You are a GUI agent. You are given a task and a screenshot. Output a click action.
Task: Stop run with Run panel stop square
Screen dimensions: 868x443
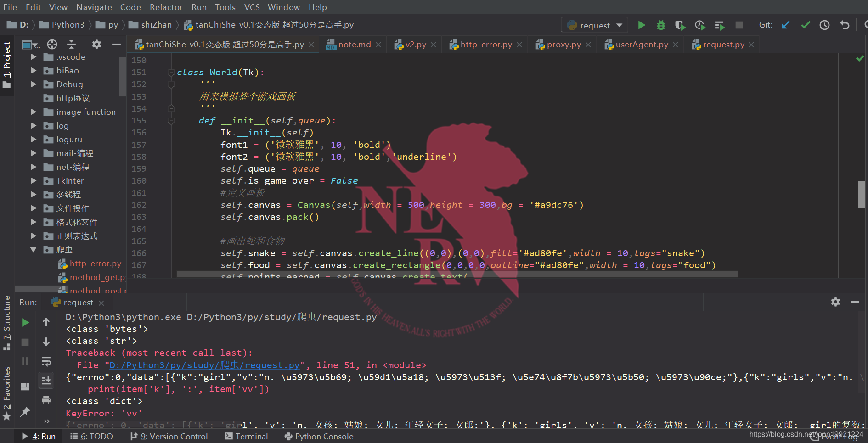point(25,342)
